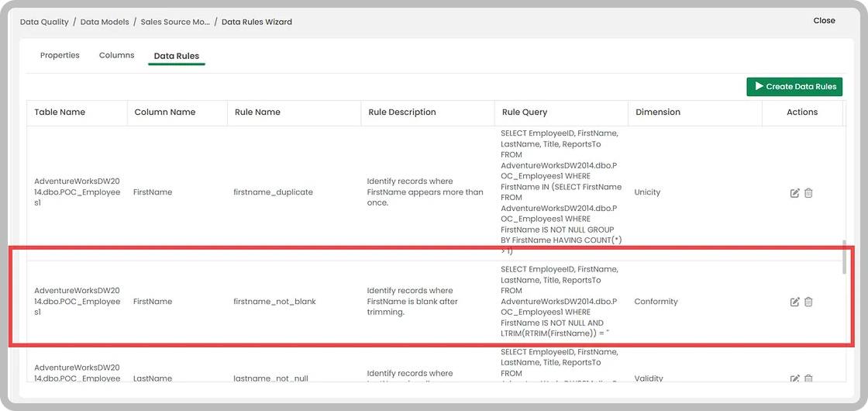This screenshot has height=411, width=868.
Task: Go to Data Quality breadcrumb
Action: (44, 22)
